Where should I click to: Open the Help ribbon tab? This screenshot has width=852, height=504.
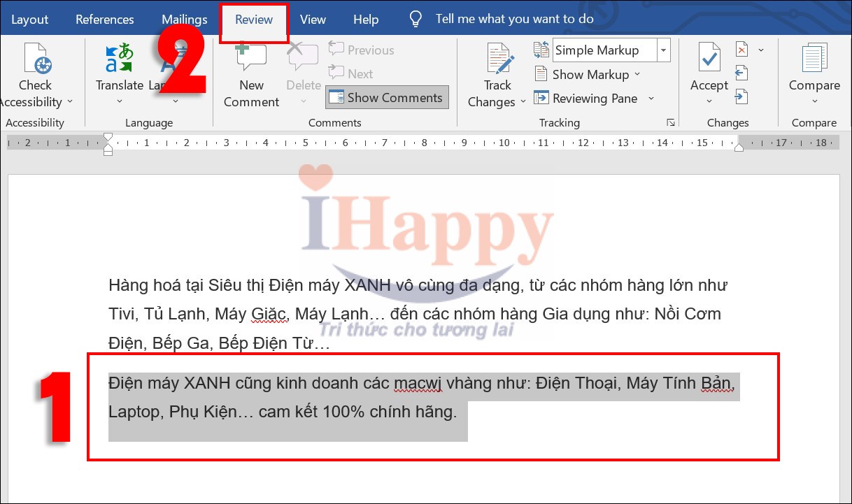pos(366,20)
